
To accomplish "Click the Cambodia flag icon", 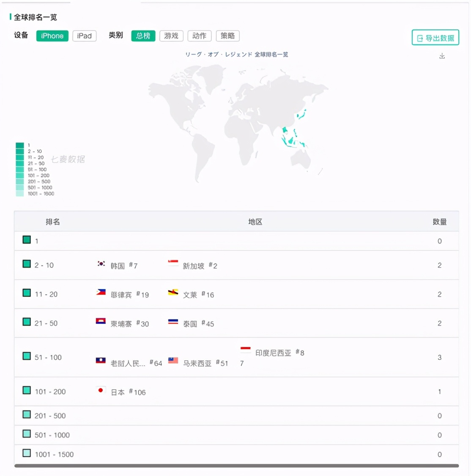I will click(101, 321).
